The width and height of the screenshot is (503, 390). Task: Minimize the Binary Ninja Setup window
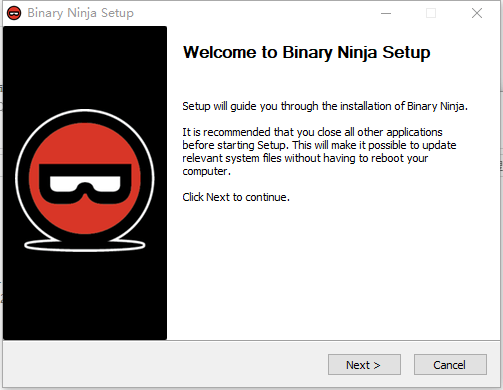(x=386, y=13)
